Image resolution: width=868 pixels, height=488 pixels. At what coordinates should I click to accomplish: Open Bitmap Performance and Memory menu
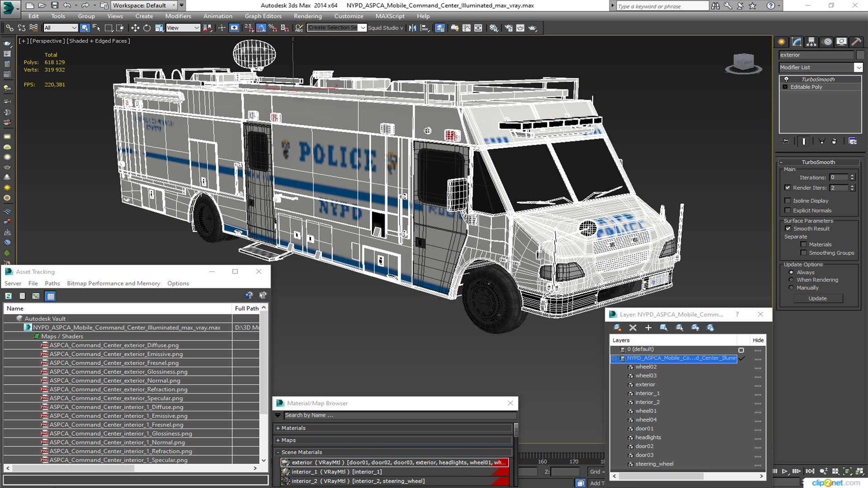click(x=113, y=283)
